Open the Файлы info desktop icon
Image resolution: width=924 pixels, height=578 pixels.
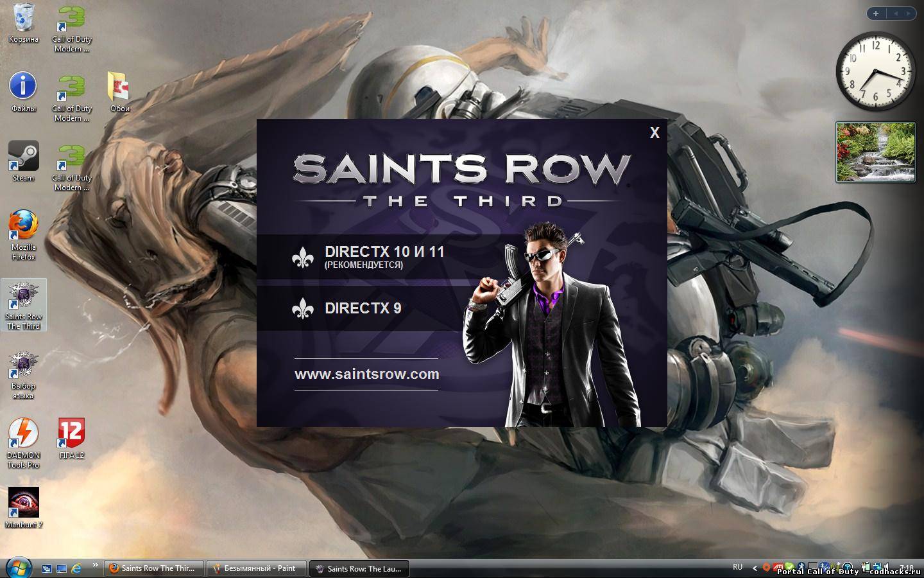coord(24,91)
